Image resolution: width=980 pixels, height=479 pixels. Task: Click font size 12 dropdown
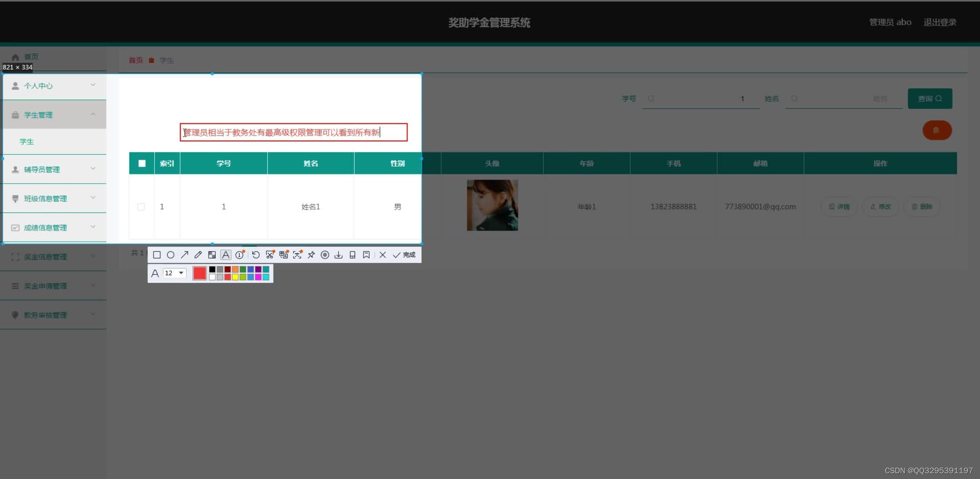pyautogui.click(x=174, y=272)
